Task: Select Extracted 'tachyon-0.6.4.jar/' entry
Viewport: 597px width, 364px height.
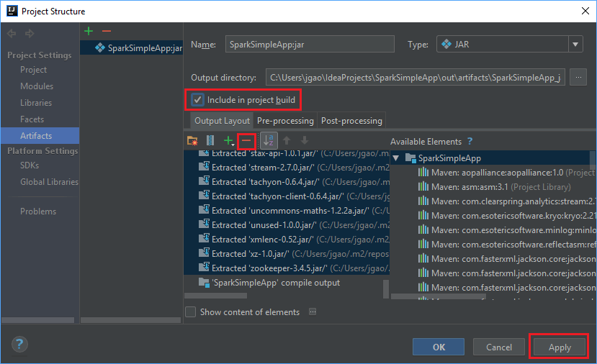Action: tap(287, 182)
